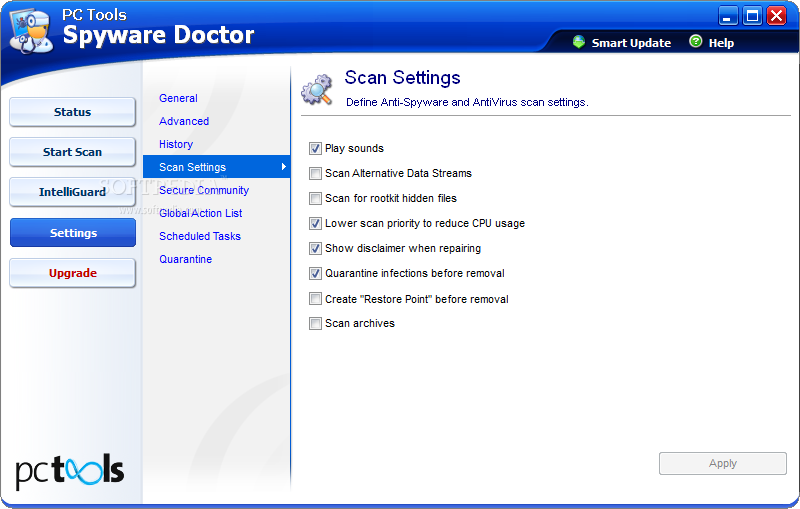Click the Settings sidebar button

click(72, 233)
